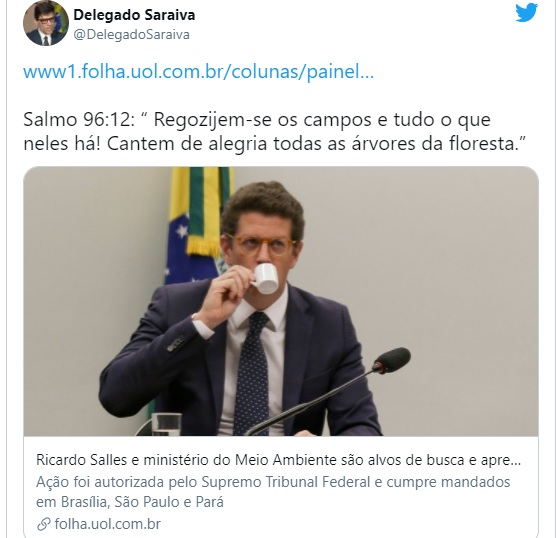Click the 'em Brasília, São Paulo e Pará' line
This screenshot has height=538, width=556.
[x=130, y=502]
